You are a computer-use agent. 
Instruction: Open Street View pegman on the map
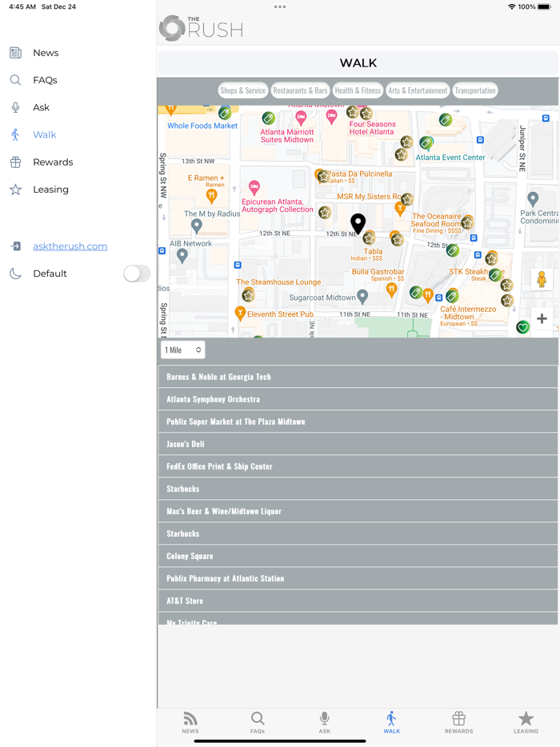tap(542, 279)
